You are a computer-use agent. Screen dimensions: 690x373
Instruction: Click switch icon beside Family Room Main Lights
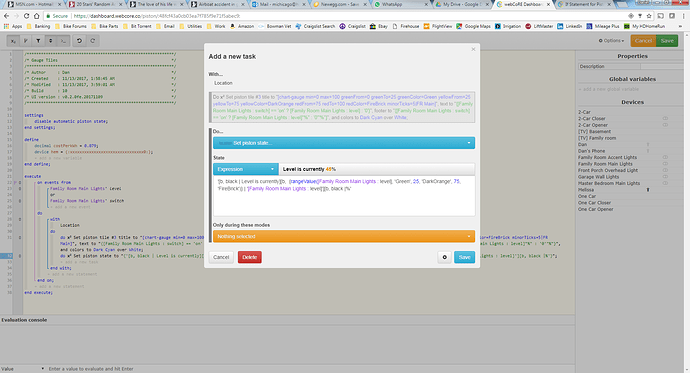[665, 164]
